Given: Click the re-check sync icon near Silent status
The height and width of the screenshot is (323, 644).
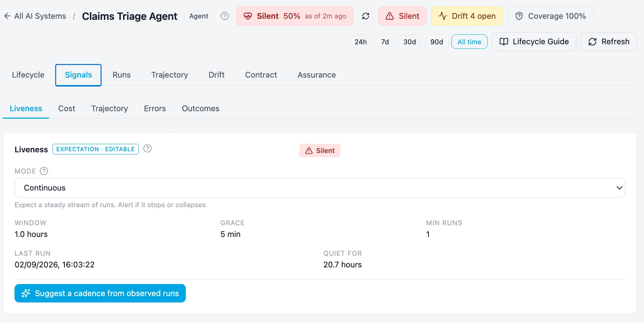Looking at the screenshot, I should (366, 16).
